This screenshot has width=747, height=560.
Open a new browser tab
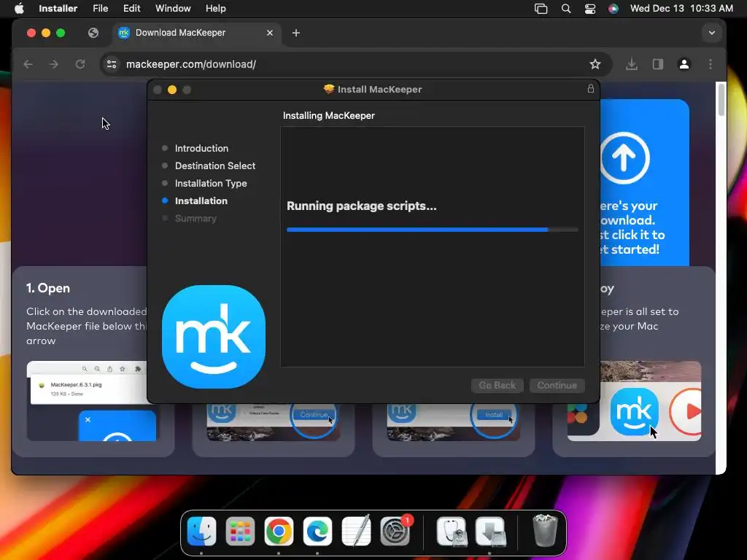coord(296,33)
